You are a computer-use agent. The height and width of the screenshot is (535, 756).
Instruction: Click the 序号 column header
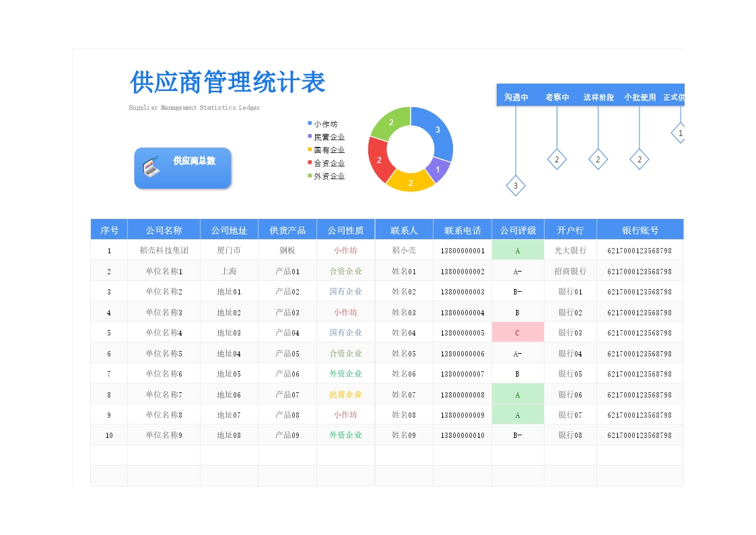pyautogui.click(x=109, y=230)
